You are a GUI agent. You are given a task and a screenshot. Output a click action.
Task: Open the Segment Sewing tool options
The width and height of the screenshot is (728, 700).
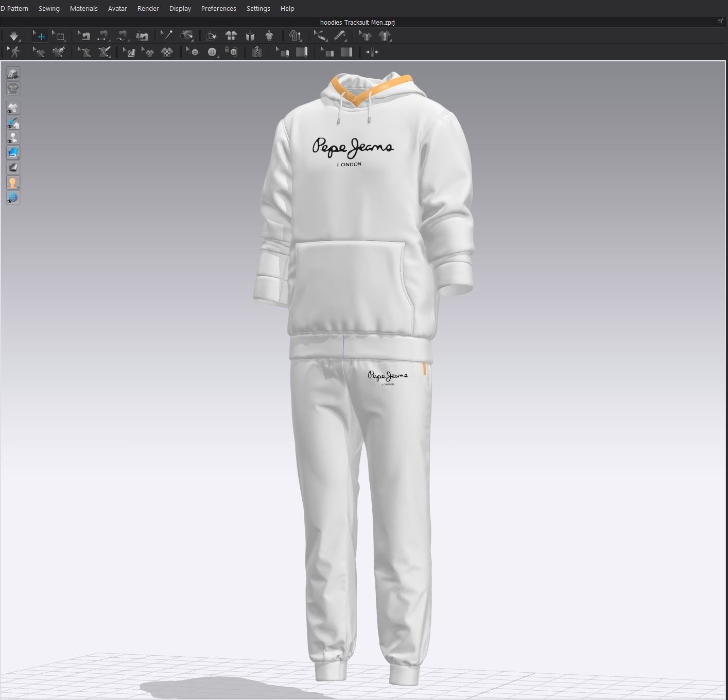point(103,36)
